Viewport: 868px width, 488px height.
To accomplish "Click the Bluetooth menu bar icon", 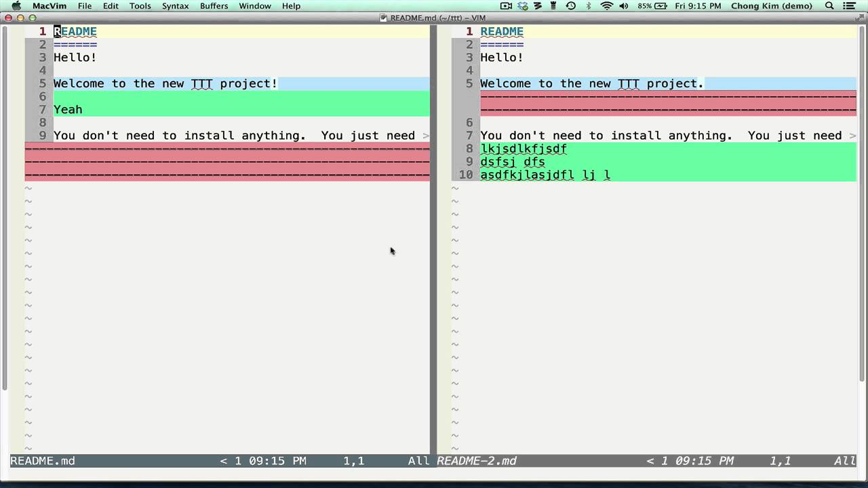I will tap(589, 6).
